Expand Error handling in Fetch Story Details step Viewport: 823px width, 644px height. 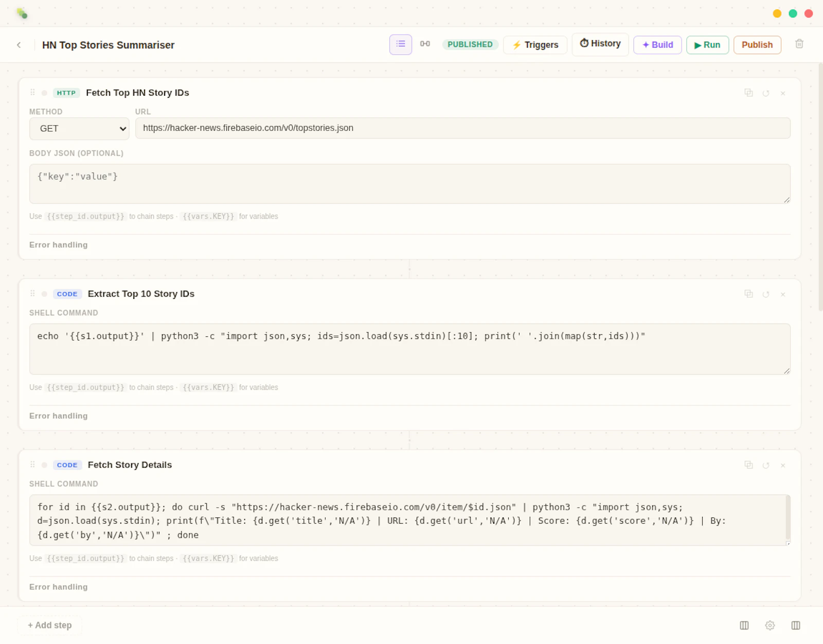click(58, 587)
